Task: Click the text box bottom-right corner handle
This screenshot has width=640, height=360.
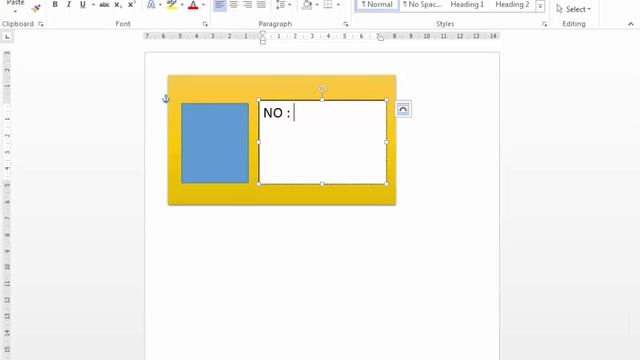Action: pyautogui.click(x=387, y=184)
